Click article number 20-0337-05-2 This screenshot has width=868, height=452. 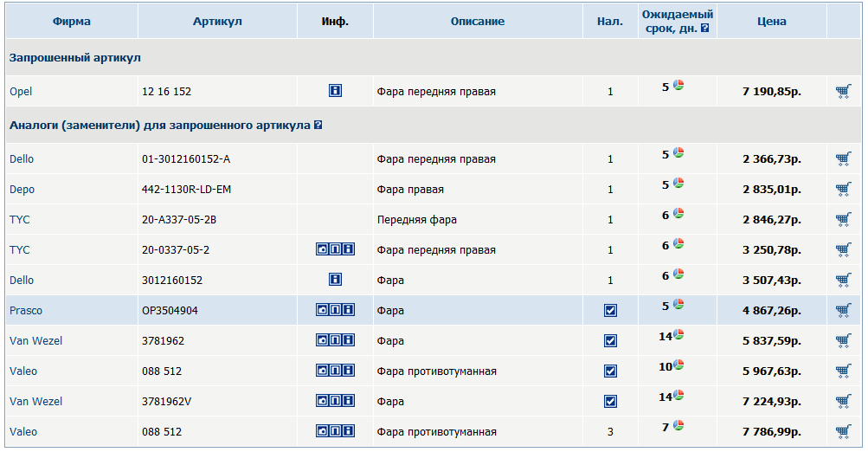(x=176, y=250)
